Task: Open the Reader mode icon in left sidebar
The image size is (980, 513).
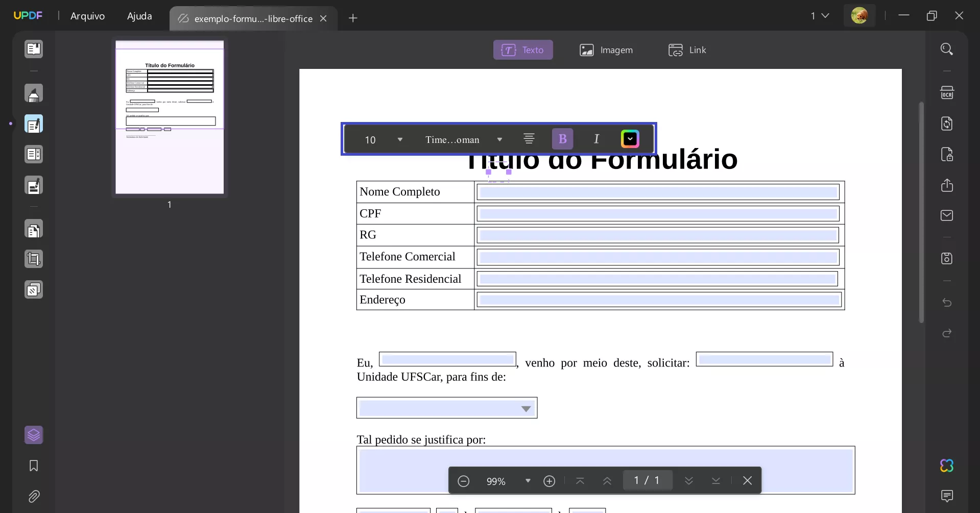Action: point(34,49)
